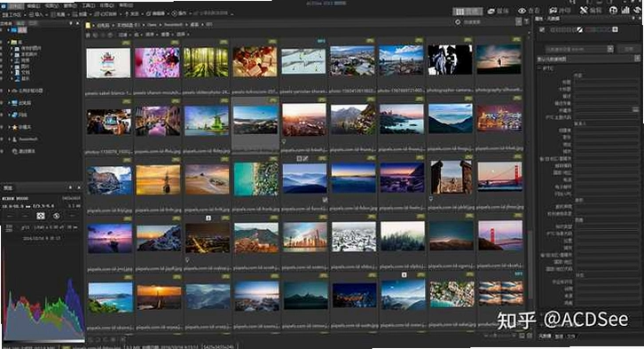
Task: Open the face-shaped People mode icon
Action: pos(613,11)
